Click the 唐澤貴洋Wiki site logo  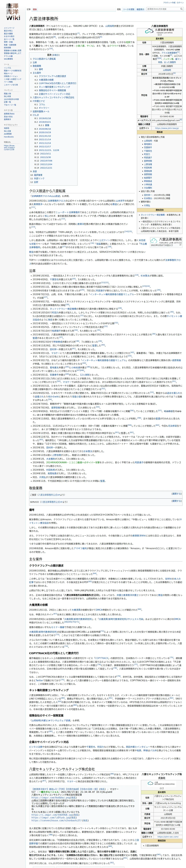tap(13, 12)
